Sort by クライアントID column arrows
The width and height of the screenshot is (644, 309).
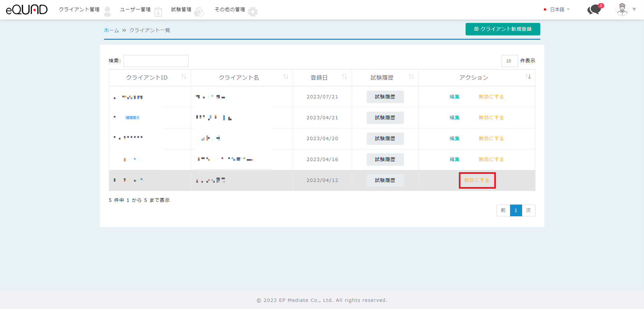[184, 77]
